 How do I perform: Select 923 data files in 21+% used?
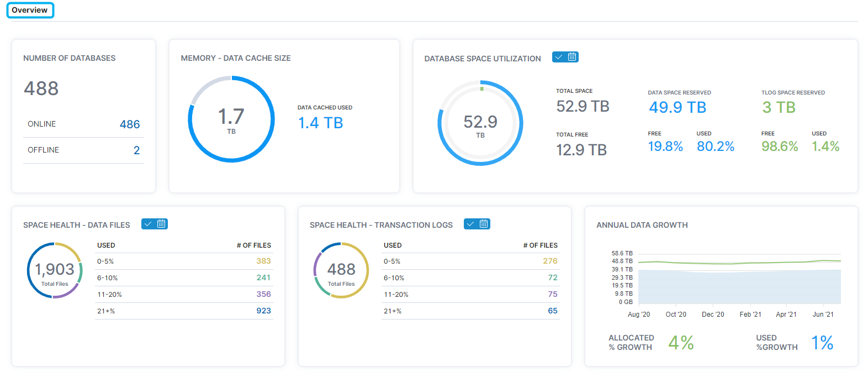point(263,311)
